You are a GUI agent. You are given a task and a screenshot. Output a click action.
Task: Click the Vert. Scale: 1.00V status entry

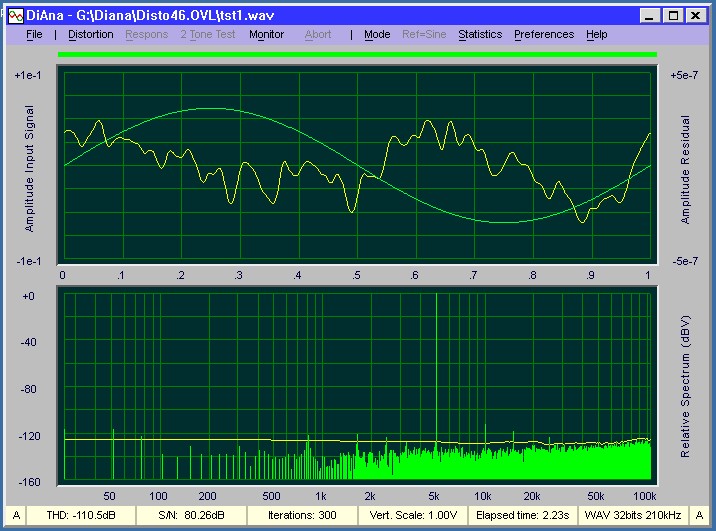tap(413, 515)
